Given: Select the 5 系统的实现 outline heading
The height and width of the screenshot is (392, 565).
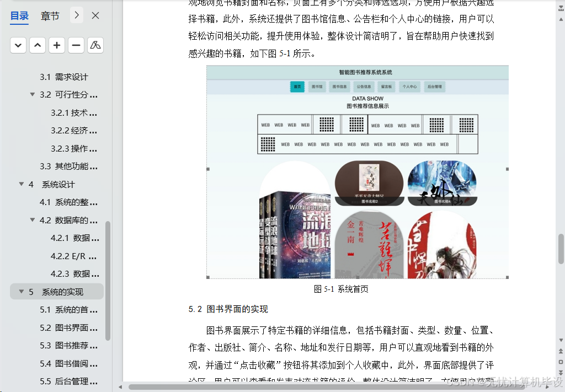Looking at the screenshot, I should (x=56, y=292).
